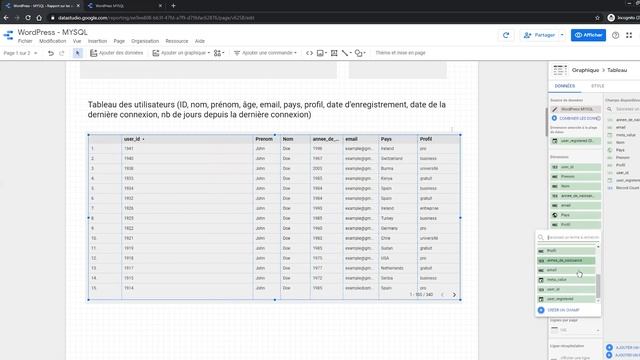This screenshot has height=360, width=640.
Task: Go back in browser history
Action: click(x=6, y=18)
